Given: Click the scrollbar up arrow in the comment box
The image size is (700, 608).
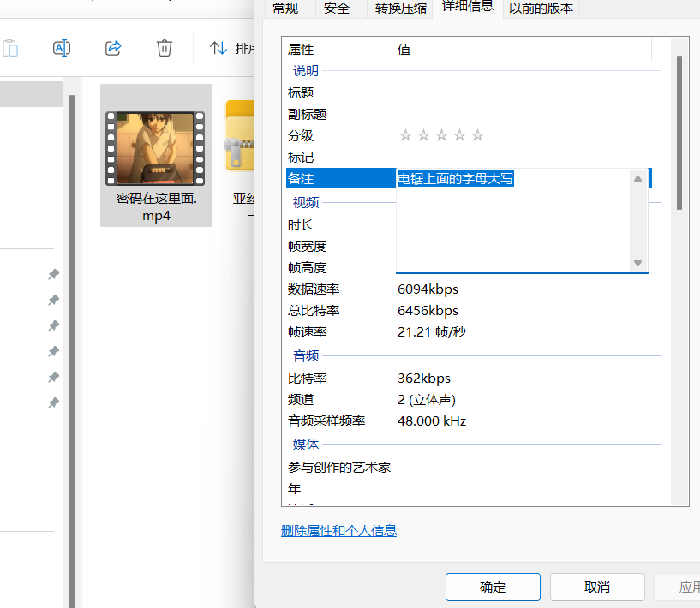Looking at the screenshot, I should [x=637, y=178].
